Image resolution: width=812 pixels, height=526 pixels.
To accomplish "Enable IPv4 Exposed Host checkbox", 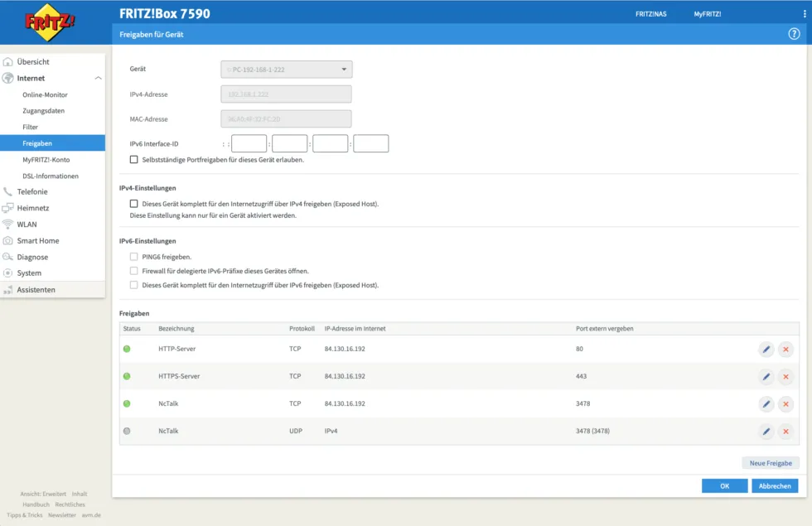I will [x=134, y=203].
